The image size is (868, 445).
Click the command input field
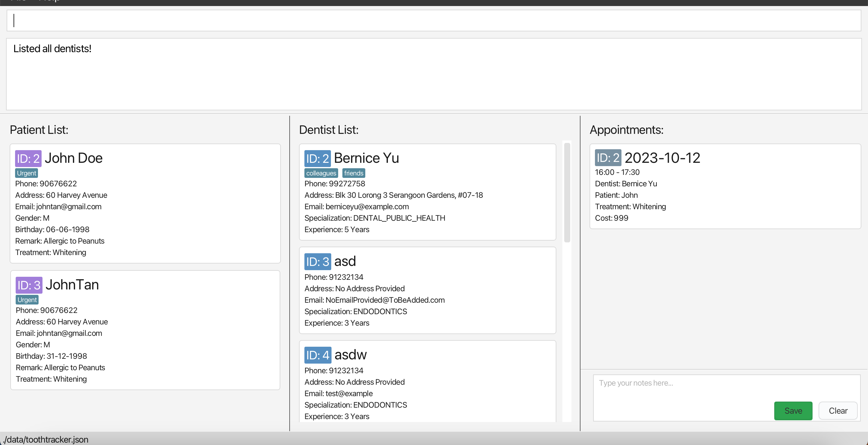tap(433, 21)
